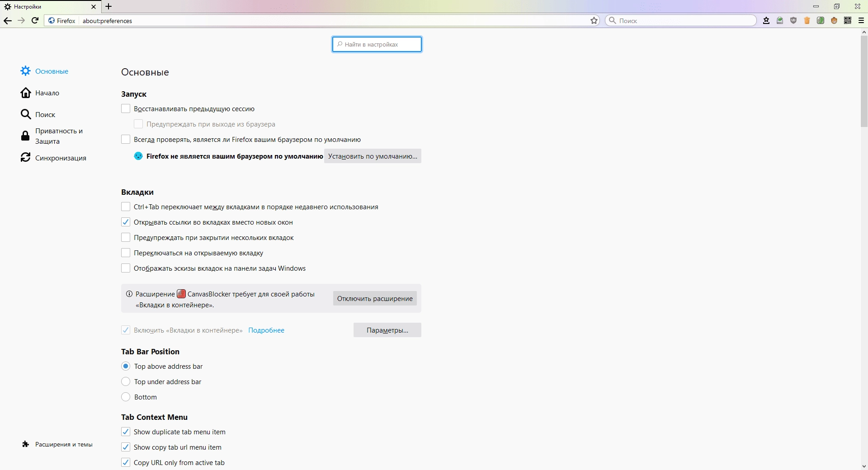Click the vertical scrollbar thumb
The width and height of the screenshot is (868, 470).
point(864,81)
